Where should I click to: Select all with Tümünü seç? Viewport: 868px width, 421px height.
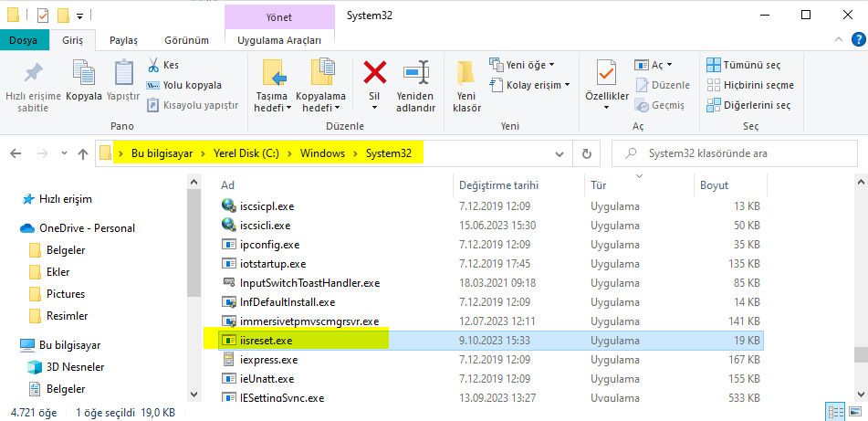[x=744, y=65]
